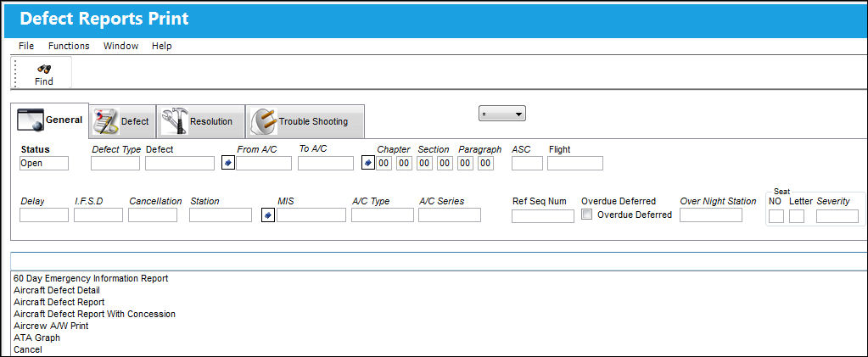Click the General tab window icon
The height and width of the screenshot is (357, 868).
[31, 120]
